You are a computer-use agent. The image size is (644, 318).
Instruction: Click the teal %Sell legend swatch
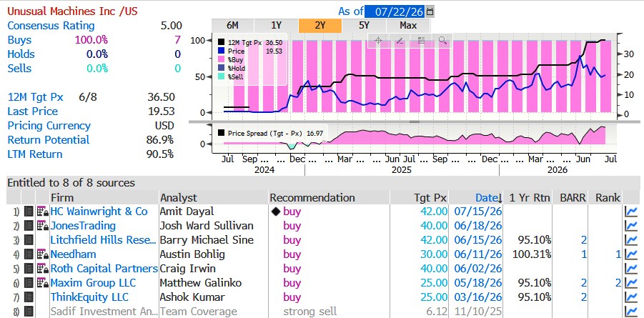pos(222,77)
